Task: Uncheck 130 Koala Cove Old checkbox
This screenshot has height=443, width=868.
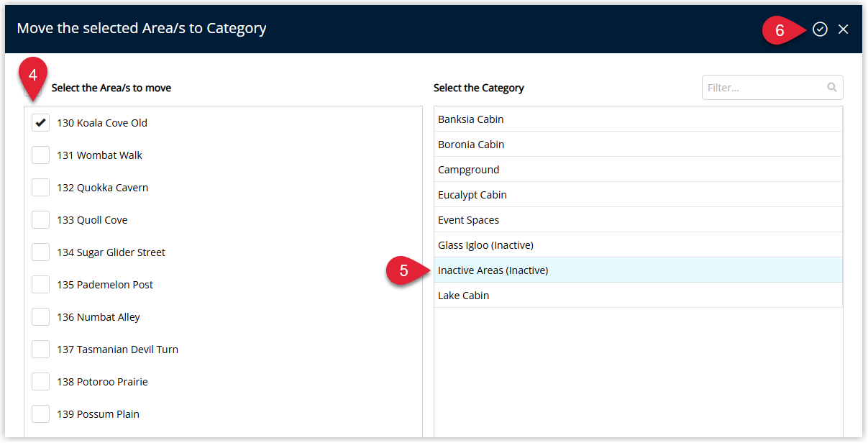Action: coord(41,123)
